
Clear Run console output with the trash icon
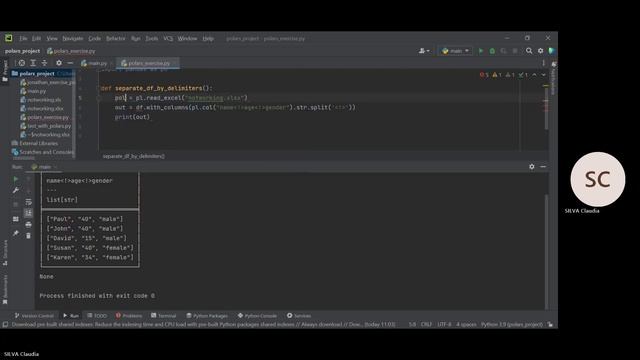coord(28,236)
